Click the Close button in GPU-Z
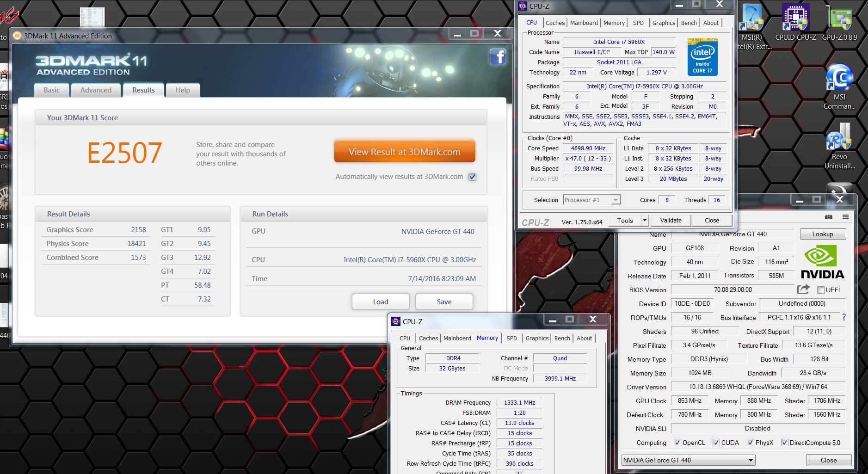Screen dimensions: 868x474 coord(828,460)
